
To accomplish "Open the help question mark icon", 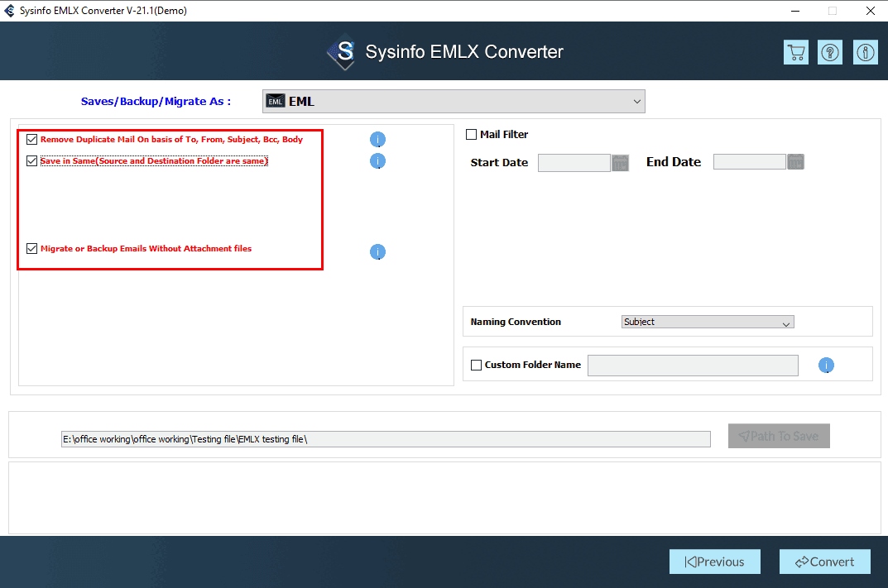I will (x=830, y=53).
